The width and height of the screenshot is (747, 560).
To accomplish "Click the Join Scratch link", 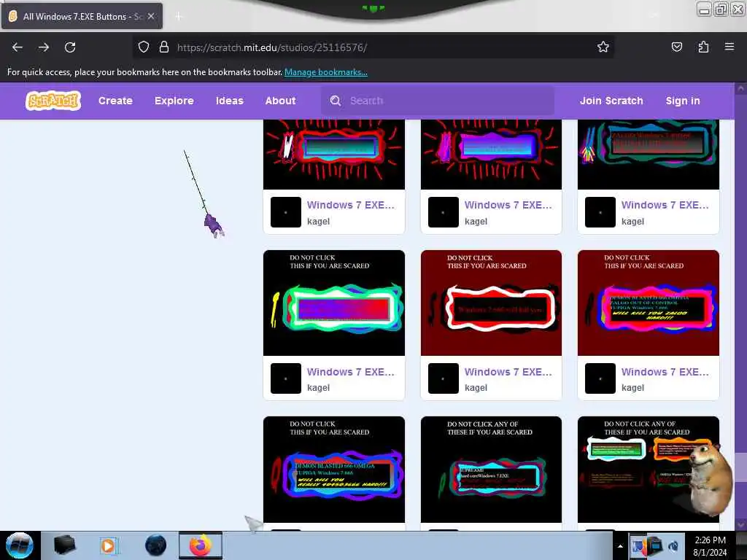I will tap(611, 101).
